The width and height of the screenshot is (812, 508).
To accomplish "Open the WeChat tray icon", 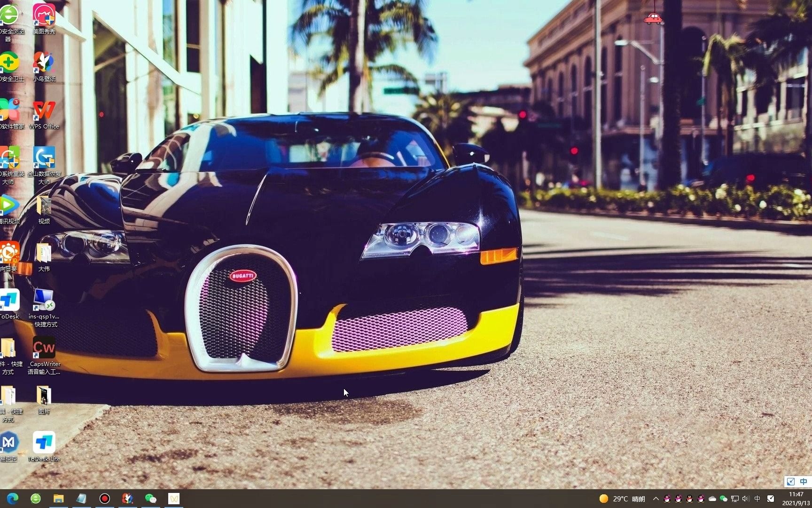I will pyautogui.click(x=724, y=499).
